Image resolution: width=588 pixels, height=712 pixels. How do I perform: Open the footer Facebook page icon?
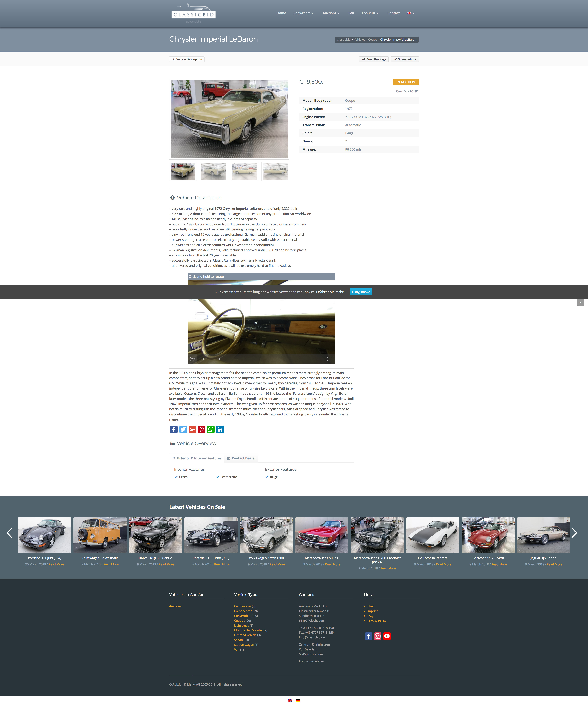pos(369,636)
